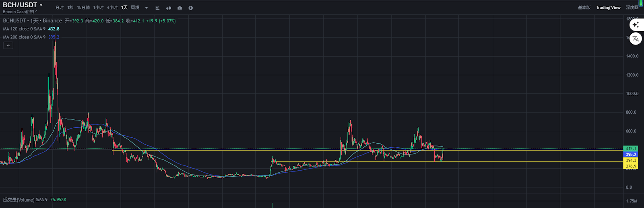
Task: Select the 1秒 interval
Action: pyautogui.click(x=70, y=8)
